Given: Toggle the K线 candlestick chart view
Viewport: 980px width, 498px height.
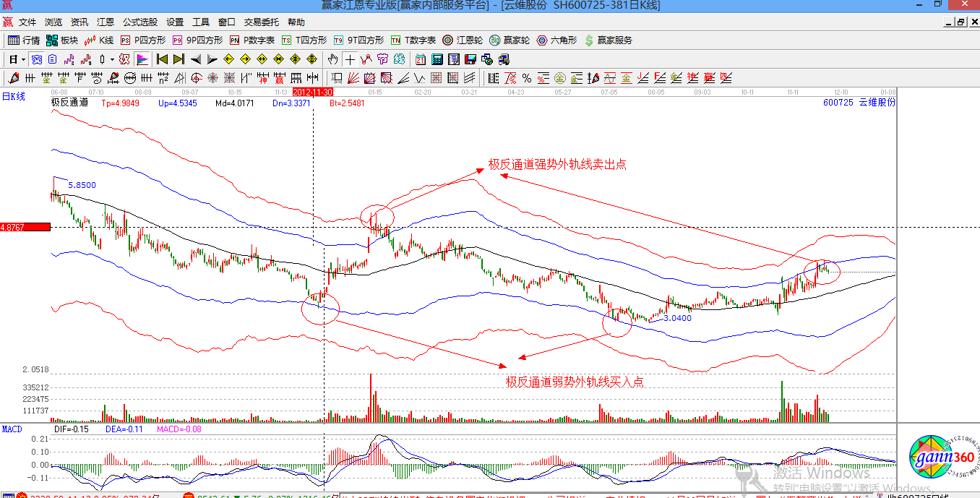Looking at the screenshot, I should point(100,40).
